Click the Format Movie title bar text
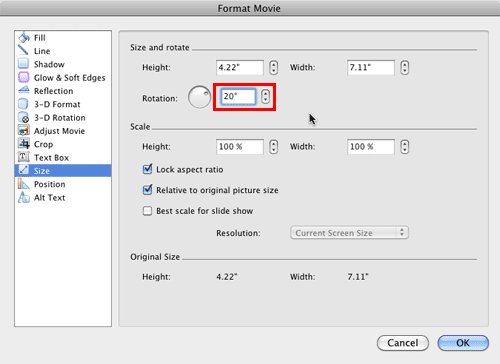 point(249,8)
